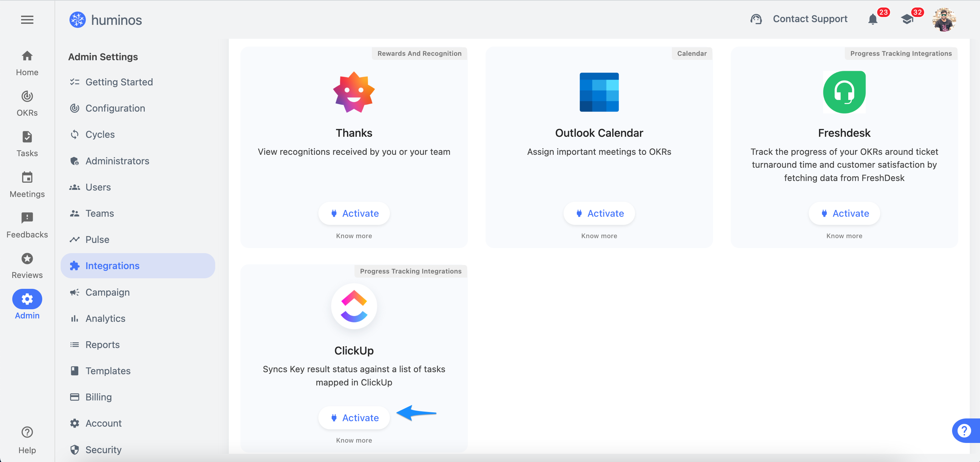Open Campaign settings
This screenshot has width=980, height=462.
(x=138, y=293)
